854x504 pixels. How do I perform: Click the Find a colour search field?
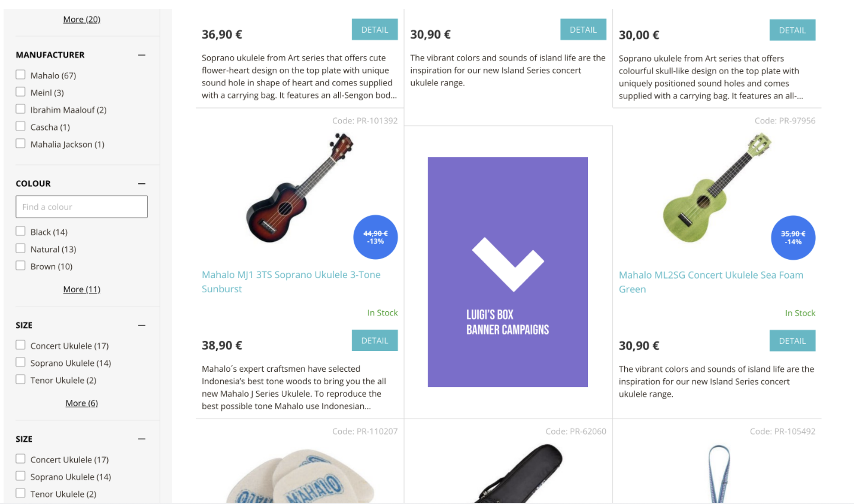click(81, 207)
